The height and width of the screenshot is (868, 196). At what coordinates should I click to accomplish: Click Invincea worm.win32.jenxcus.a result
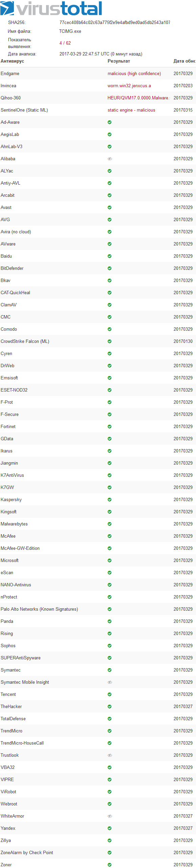pos(129,86)
